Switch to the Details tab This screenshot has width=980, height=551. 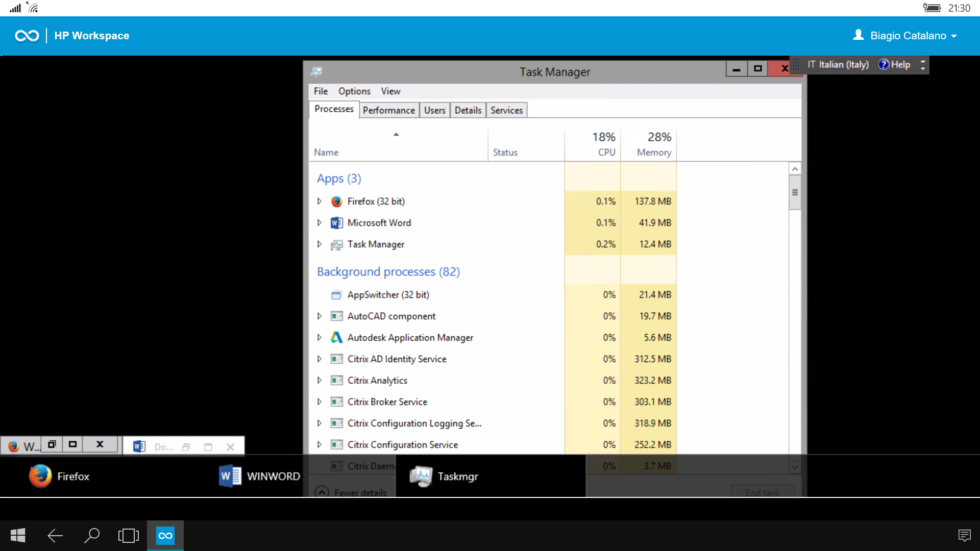click(468, 110)
